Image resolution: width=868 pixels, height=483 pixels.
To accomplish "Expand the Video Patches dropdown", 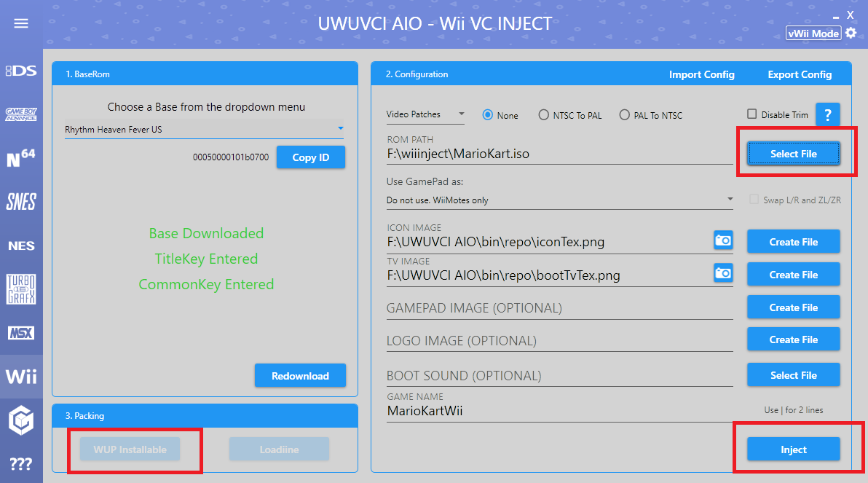I will 425,114.
